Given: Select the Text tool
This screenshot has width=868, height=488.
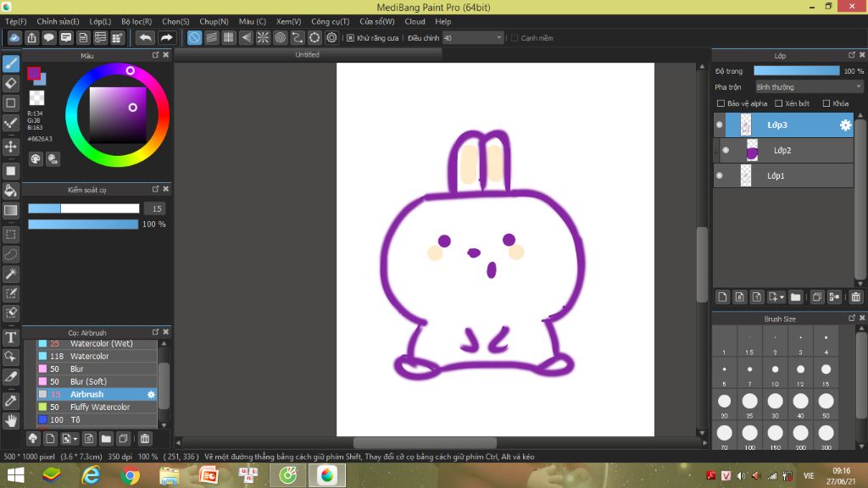Looking at the screenshot, I should coord(11,337).
